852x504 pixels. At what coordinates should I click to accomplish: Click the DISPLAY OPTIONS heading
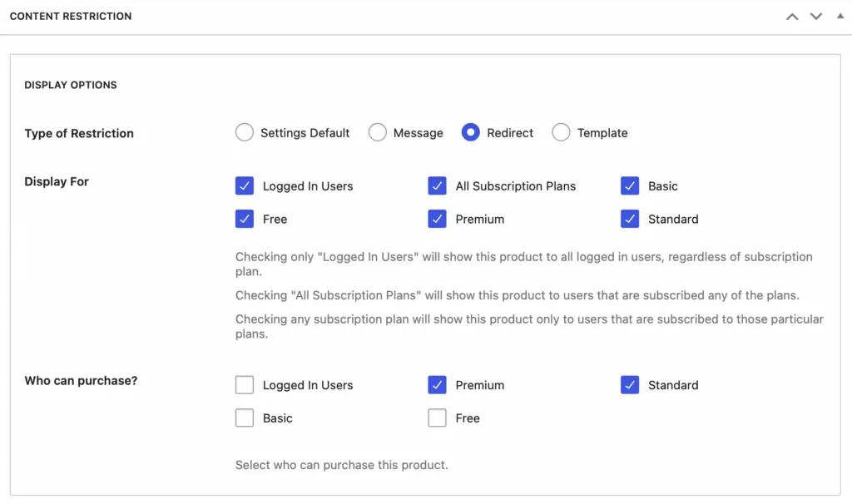click(x=71, y=85)
